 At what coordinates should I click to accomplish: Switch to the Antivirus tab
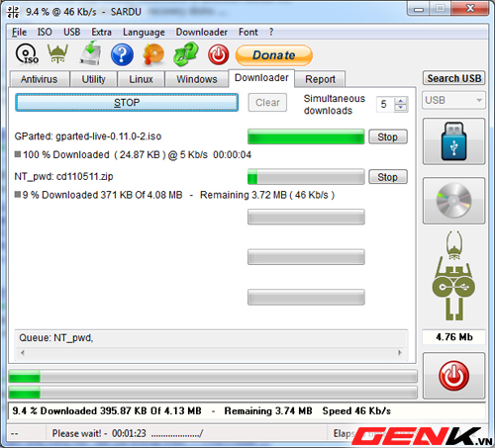[x=40, y=79]
